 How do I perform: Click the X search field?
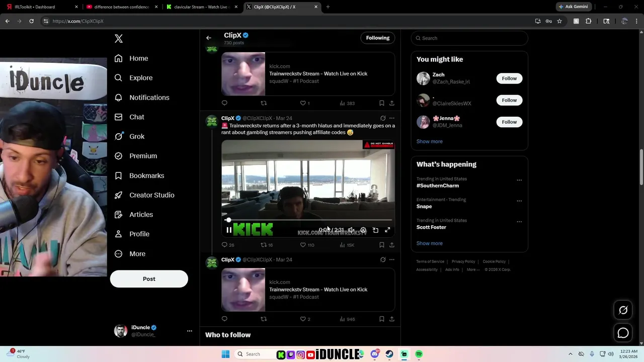pyautogui.click(x=469, y=38)
